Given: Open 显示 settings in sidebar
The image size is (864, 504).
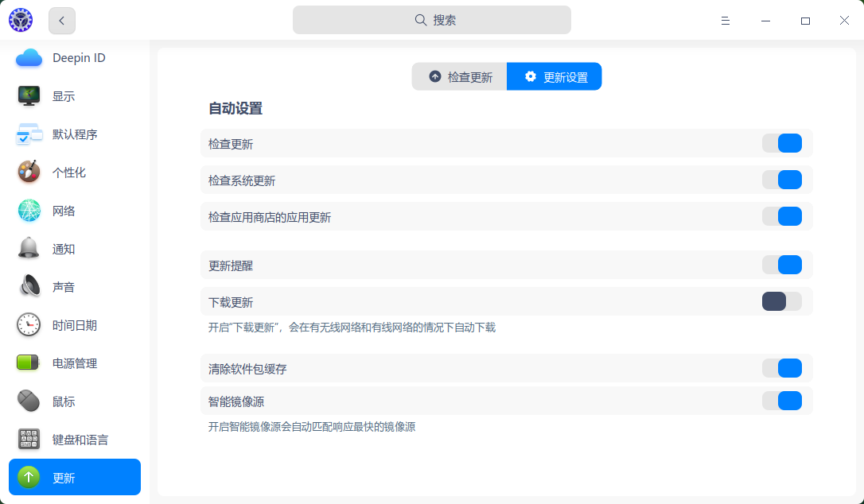Looking at the screenshot, I should tap(75, 96).
